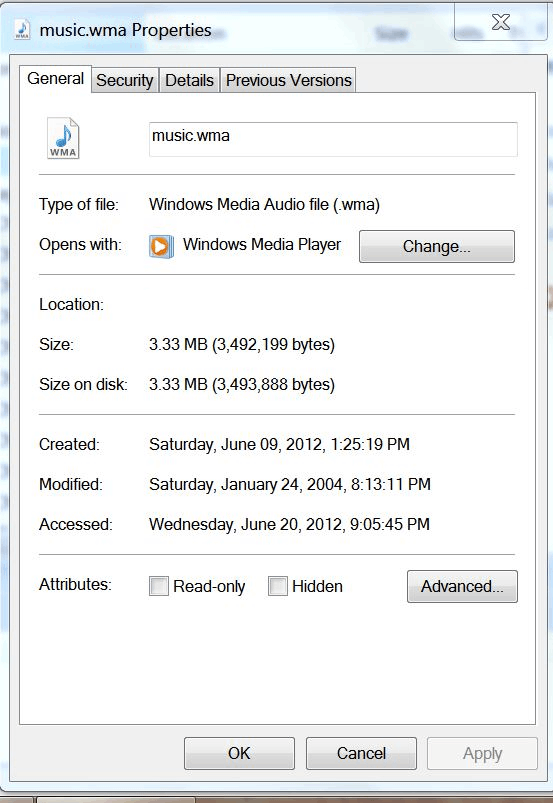Viewport: 553px width, 803px height.
Task: Click the 'Location:' label
Action: (x=71, y=304)
